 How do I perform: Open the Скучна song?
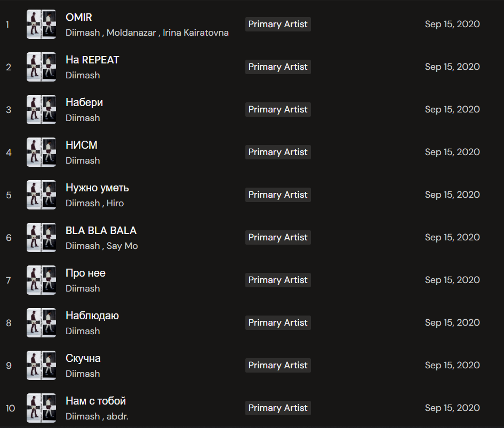[x=83, y=358]
